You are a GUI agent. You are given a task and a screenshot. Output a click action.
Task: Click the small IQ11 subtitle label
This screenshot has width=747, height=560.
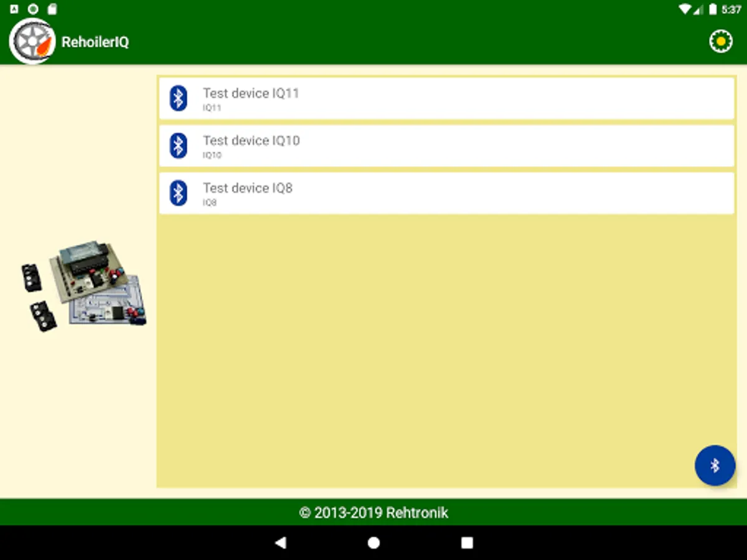(212, 108)
